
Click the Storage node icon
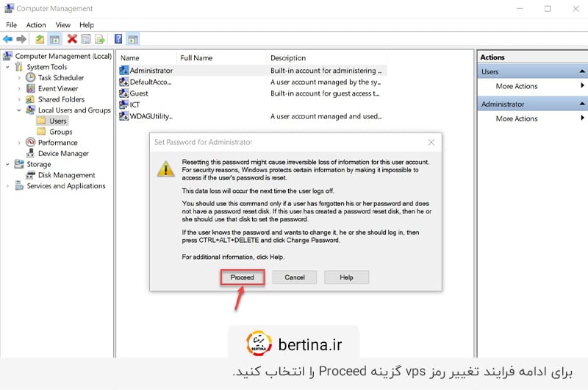point(19,164)
